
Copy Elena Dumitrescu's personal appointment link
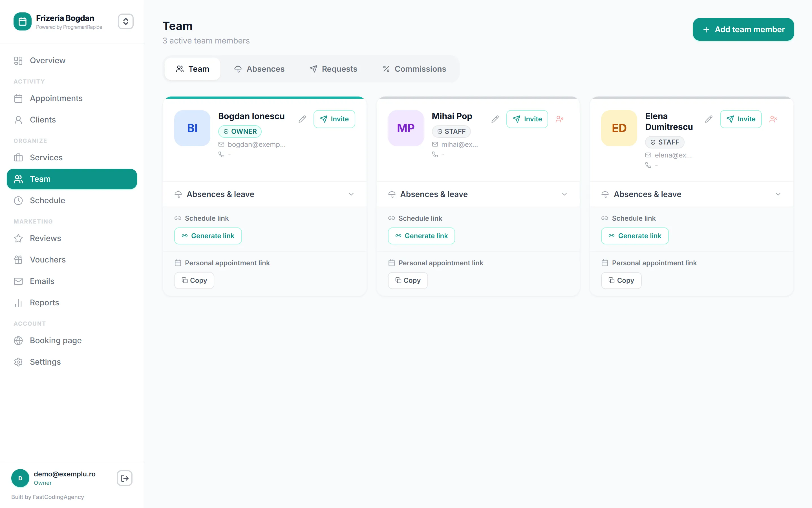[621, 281]
